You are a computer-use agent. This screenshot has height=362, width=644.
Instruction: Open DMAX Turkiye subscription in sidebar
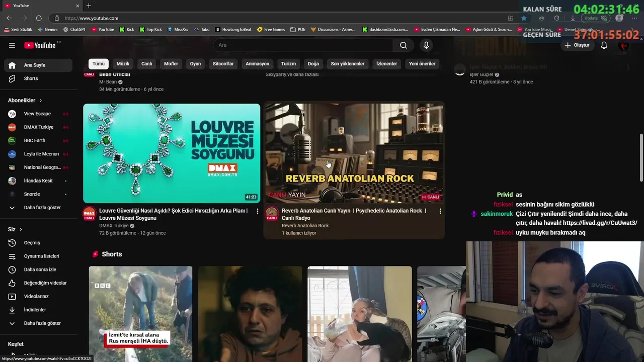(x=38, y=127)
